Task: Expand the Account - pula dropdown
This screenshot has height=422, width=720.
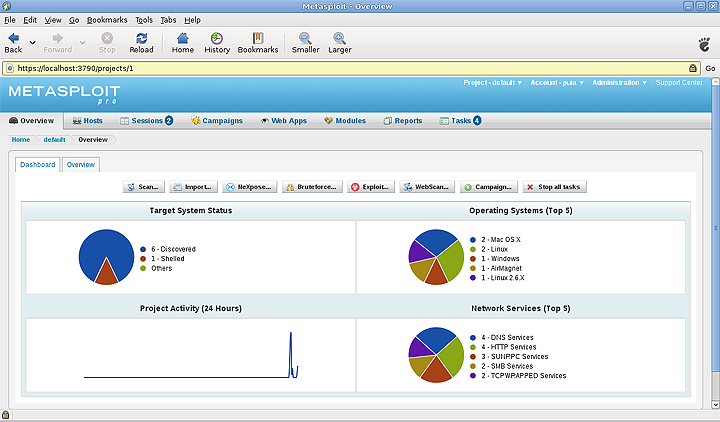Action: 557,83
